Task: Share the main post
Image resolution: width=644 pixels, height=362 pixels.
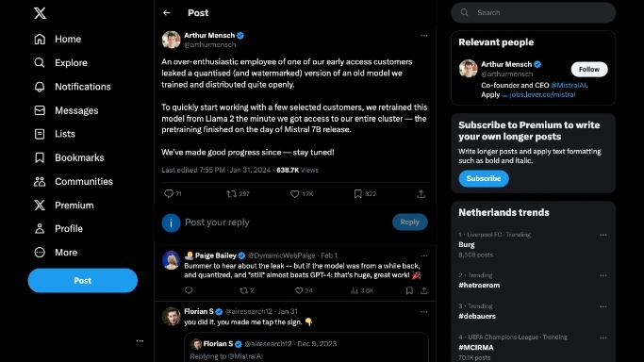Action: pyautogui.click(x=421, y=193)
